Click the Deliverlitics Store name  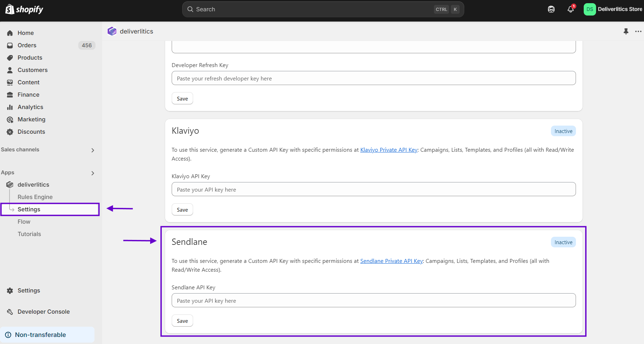pos(620,10)
